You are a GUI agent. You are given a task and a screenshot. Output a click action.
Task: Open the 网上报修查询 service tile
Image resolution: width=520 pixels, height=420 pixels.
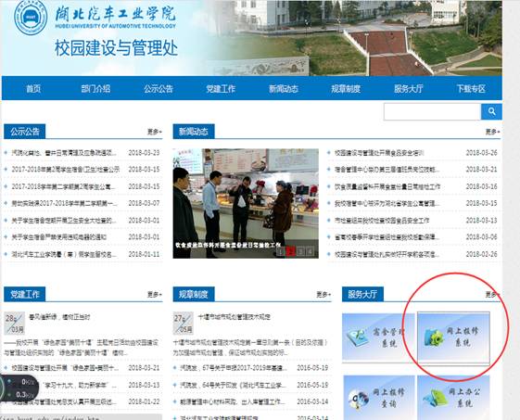coord(379,398)
